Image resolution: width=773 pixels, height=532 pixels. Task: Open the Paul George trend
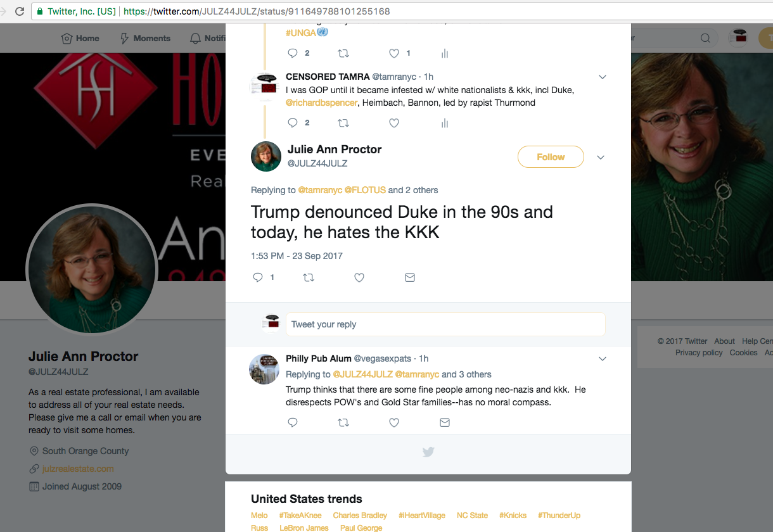[361, 528]
